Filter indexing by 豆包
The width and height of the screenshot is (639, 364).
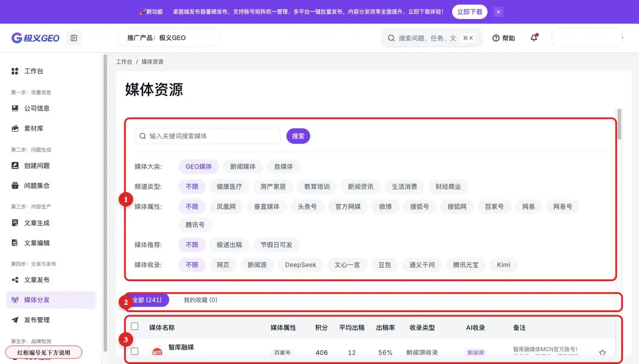(x=384, y=265)
